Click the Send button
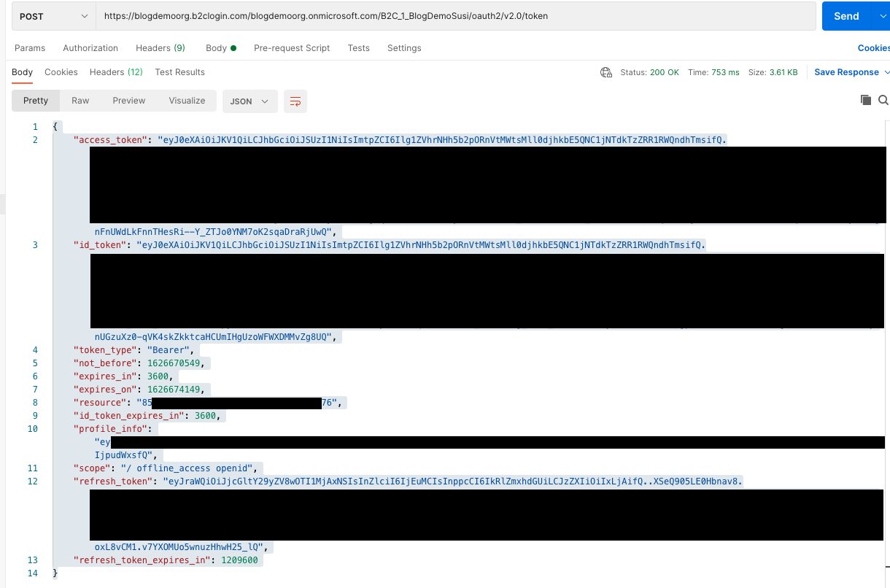This screenshot has height=588, width=890. point(846,16)
